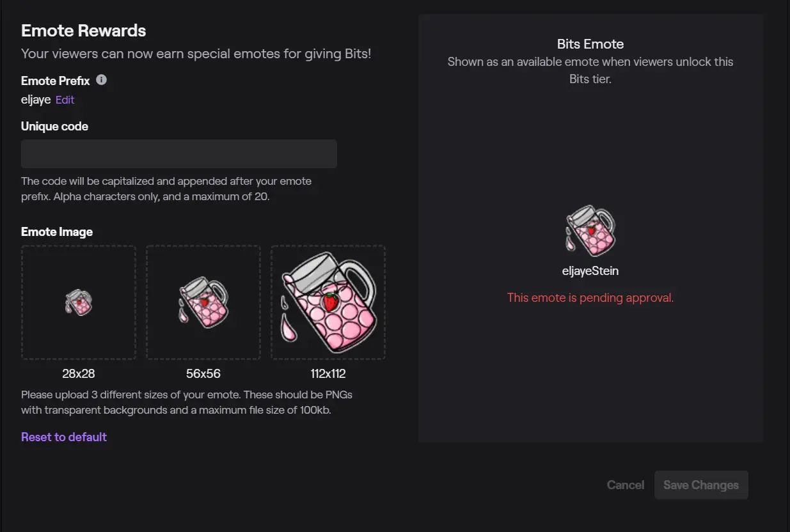Reset emote to default
This screenshot has width=790, height=532.
click(x=64, y=437)
